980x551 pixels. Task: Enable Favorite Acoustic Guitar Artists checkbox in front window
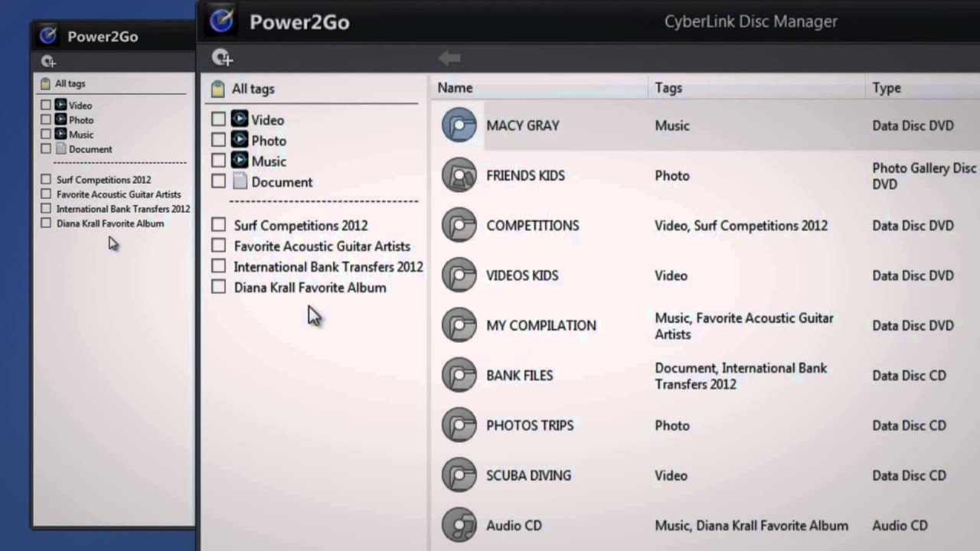[219, 246]
